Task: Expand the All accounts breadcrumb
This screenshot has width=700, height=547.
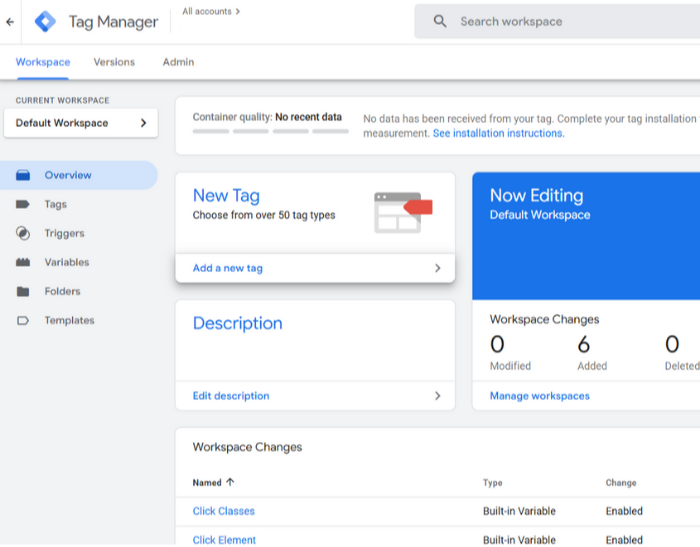Action: tap(211, 11)
